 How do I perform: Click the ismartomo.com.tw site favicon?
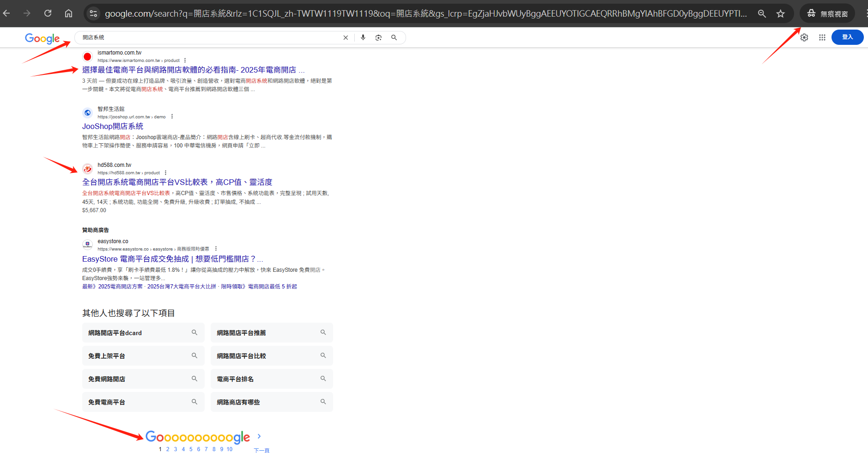coord(87,56)
